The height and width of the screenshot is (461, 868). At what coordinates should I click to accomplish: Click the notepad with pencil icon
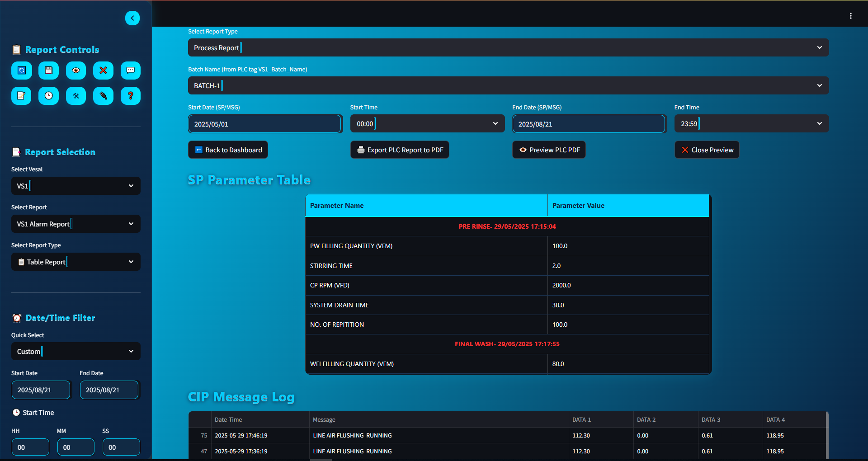pyautogui.click(x=21, y=96)
